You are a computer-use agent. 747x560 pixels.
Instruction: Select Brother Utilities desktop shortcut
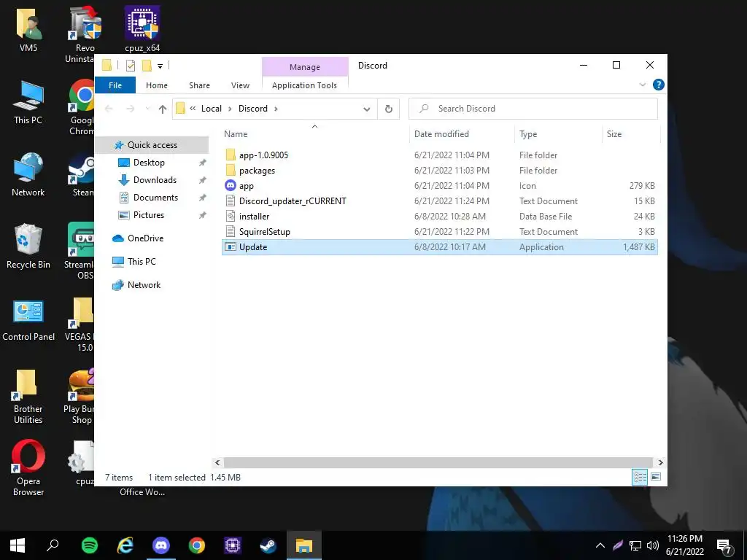pyautogui.click(x=28, y=396)
